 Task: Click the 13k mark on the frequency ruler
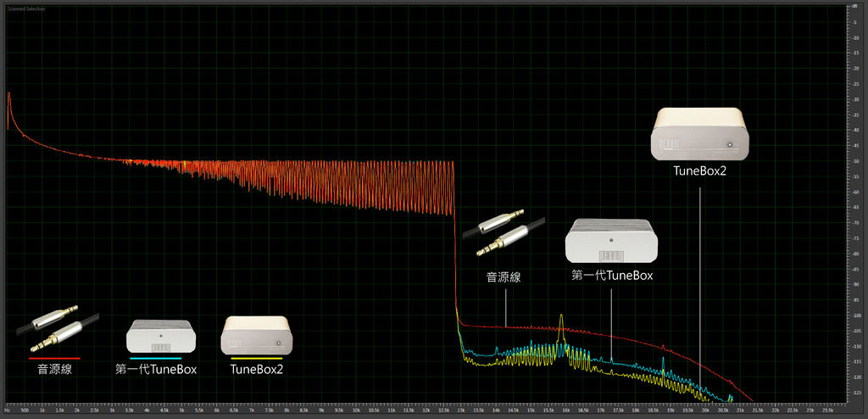(460, 411)
